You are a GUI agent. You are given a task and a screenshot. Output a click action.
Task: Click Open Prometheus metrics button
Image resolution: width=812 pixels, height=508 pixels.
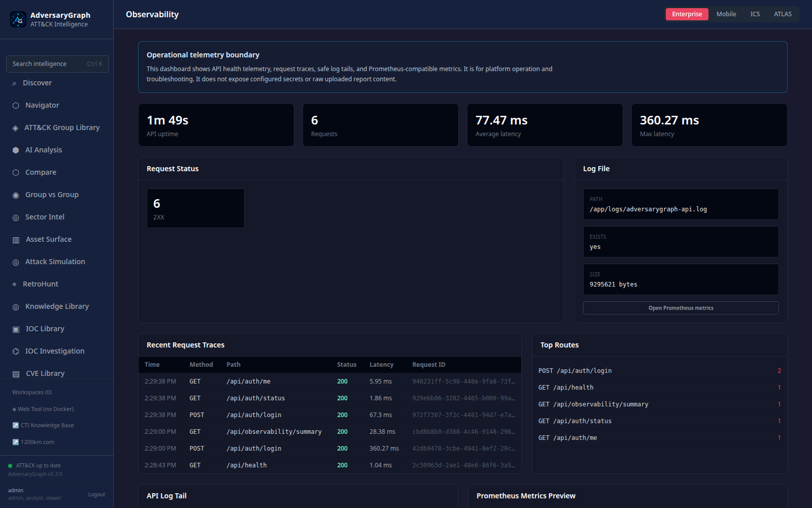click(x=681, y=308)
